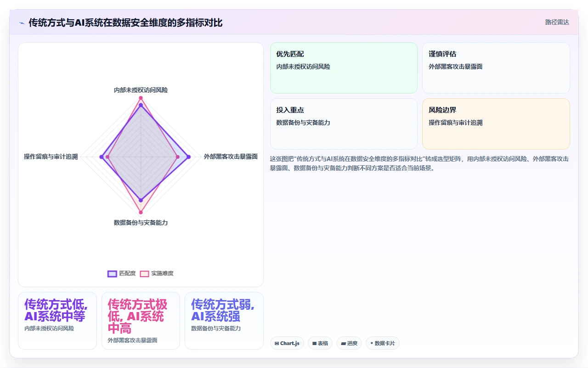This screenshot has width=588, height=368.
Task: Click 操作留痕与审计追溯 text in 风险边界 card
Action: point(456,123)
